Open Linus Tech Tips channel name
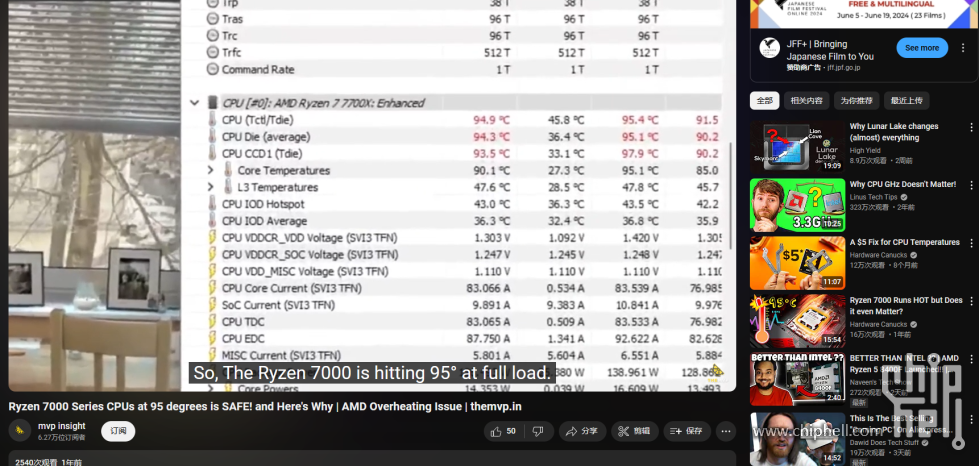 click(871, 197)
